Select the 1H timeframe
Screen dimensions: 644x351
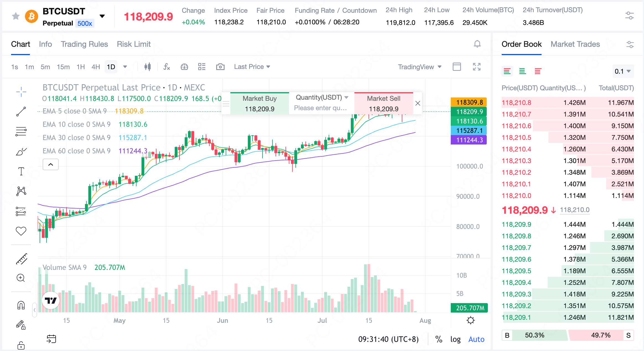pyautogui.click(x=81, y=67)
